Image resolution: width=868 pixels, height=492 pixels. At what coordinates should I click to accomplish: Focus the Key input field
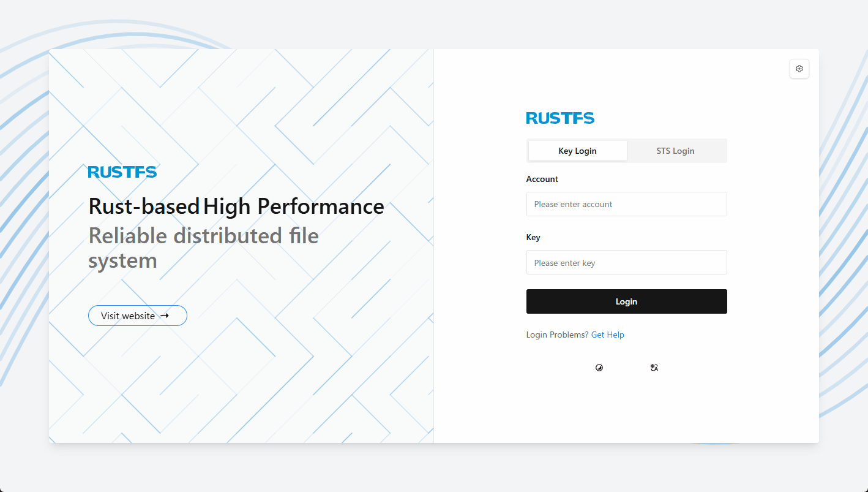(x=626, y=262)
